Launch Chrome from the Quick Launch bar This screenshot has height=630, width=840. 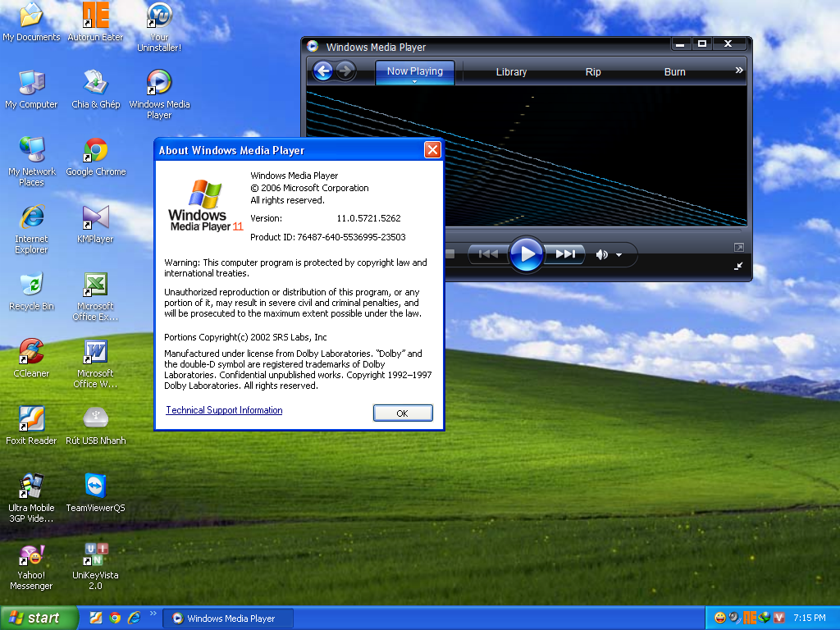[x=115, y=618]
